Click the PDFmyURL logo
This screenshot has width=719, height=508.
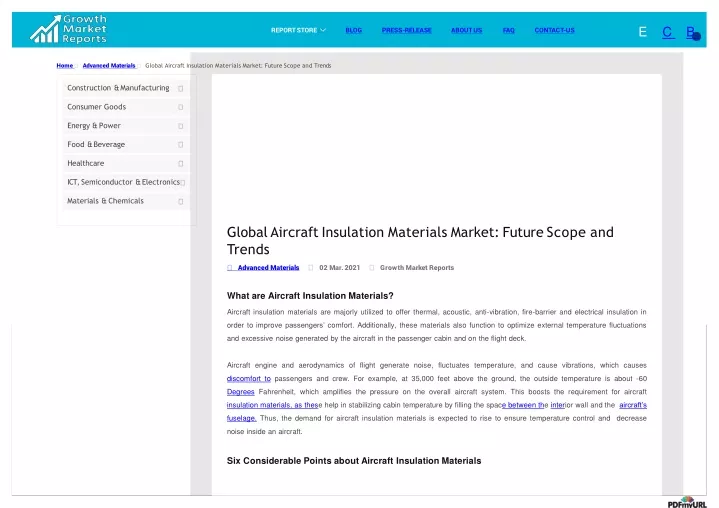tap(687, 502)
